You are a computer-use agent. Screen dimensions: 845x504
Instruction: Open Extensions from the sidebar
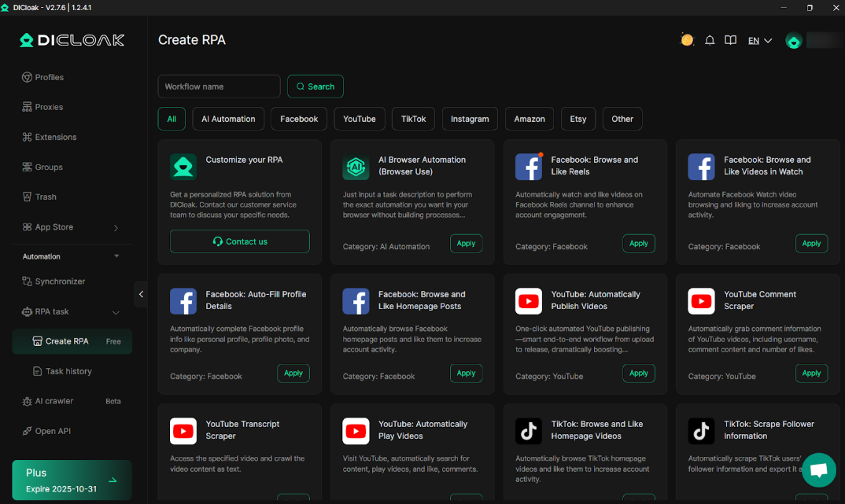click(55, 137)
